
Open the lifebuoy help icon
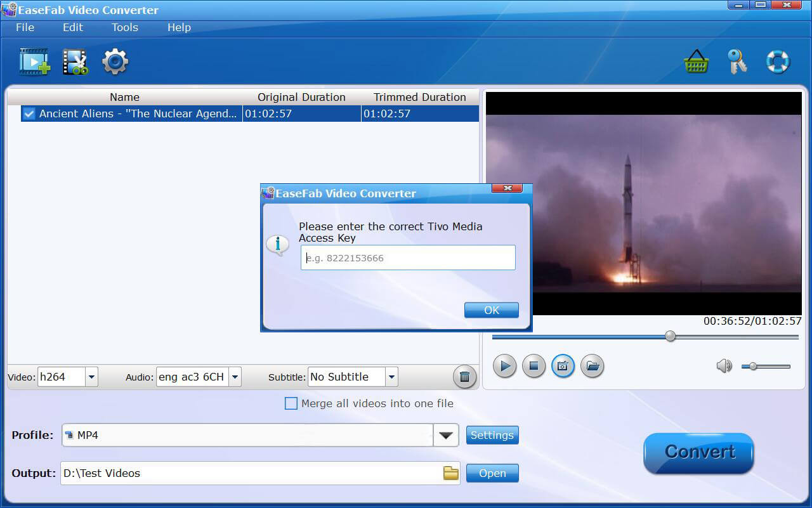pos(778,62)
